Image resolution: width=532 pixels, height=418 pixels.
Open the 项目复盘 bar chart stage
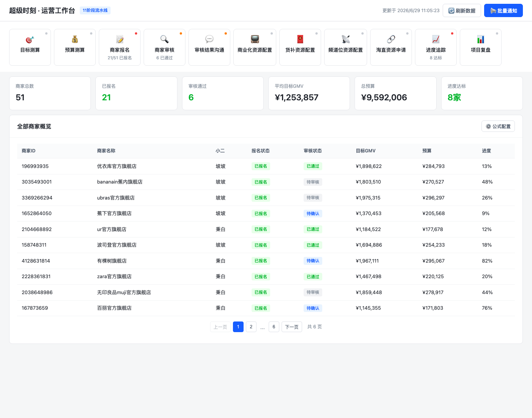tap(481, 47)
